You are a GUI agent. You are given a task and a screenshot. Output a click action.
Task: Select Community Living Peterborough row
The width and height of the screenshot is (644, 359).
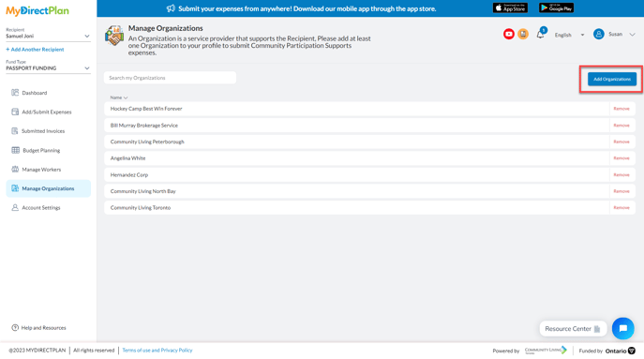click(x=369, y=142)
